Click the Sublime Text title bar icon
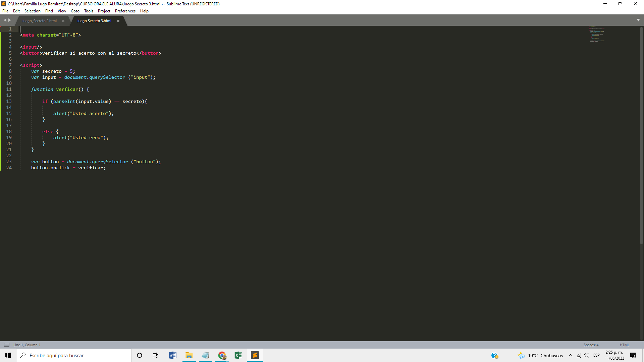 click(3, 4)
